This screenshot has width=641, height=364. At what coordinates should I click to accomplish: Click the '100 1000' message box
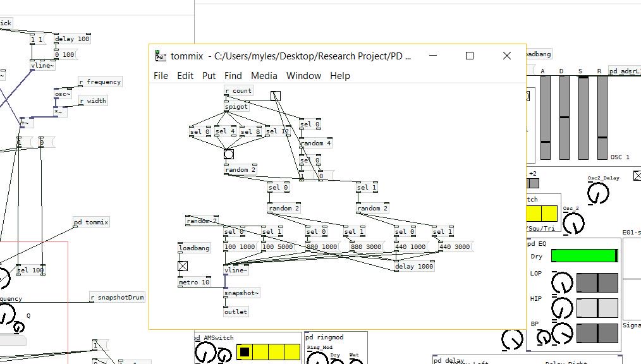240,246
